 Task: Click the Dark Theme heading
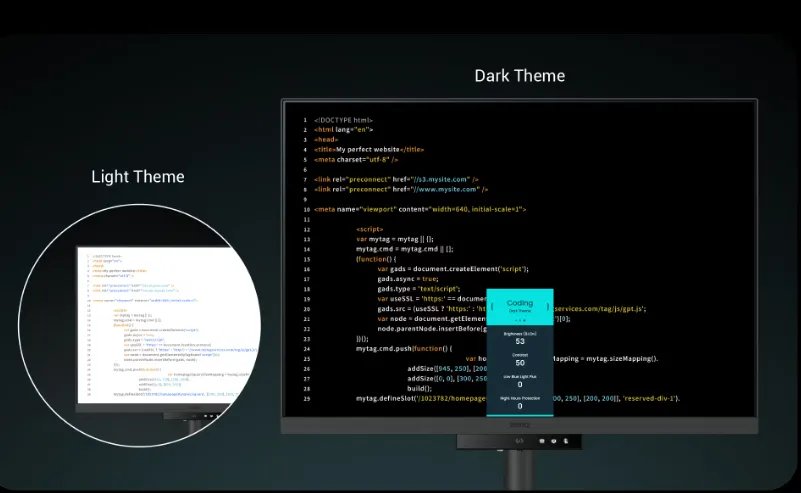coord(519,76)
